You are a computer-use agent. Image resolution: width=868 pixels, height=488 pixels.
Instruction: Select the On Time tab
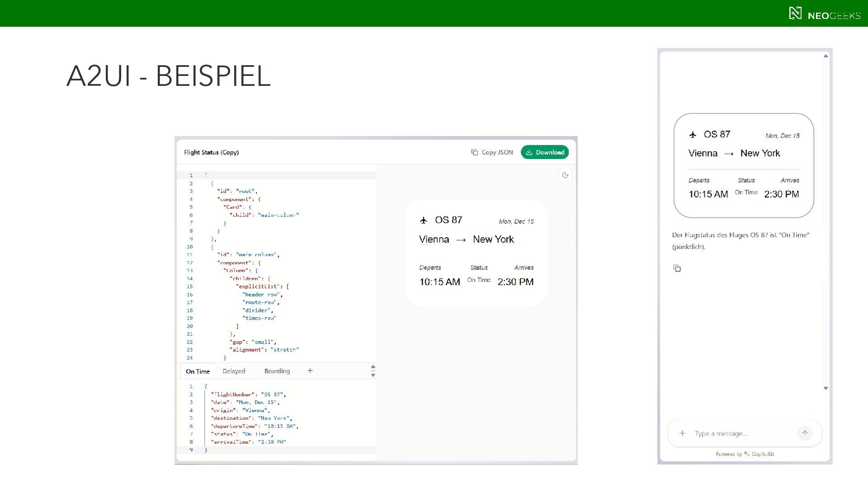(198, 371)
